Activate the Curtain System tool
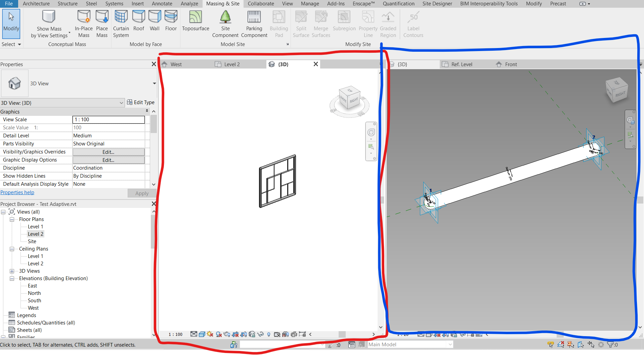The height and width of the screenshot is (355, 644). coord(121,23)
